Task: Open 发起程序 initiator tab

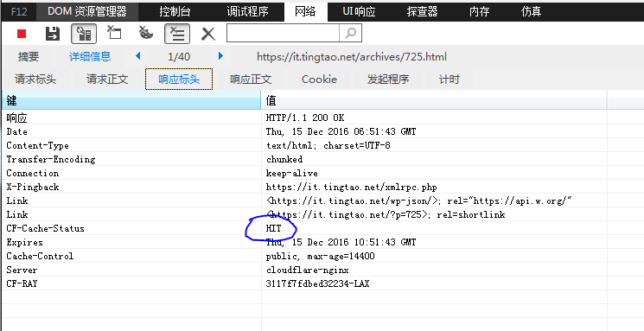Action: point(388,80)
